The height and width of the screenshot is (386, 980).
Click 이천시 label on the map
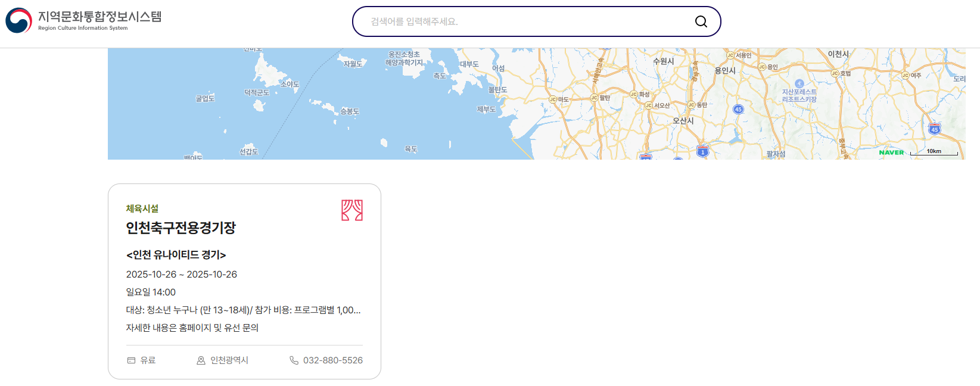(x=838, y=54)
